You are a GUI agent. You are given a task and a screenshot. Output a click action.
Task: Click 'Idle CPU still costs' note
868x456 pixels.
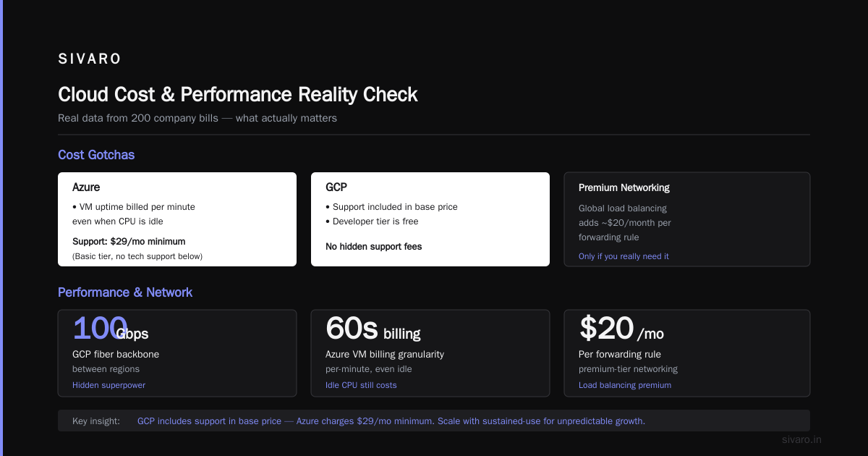click(x=361, y=385)
